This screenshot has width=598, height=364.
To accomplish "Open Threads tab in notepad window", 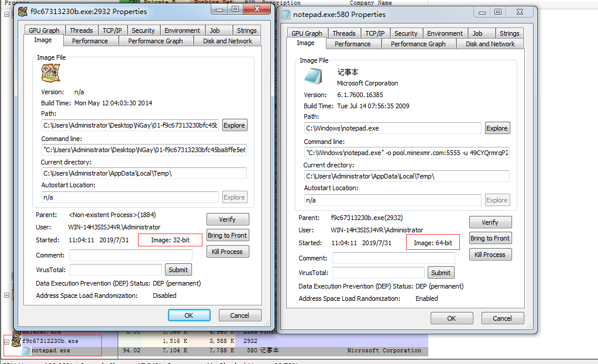I will 344,33.
